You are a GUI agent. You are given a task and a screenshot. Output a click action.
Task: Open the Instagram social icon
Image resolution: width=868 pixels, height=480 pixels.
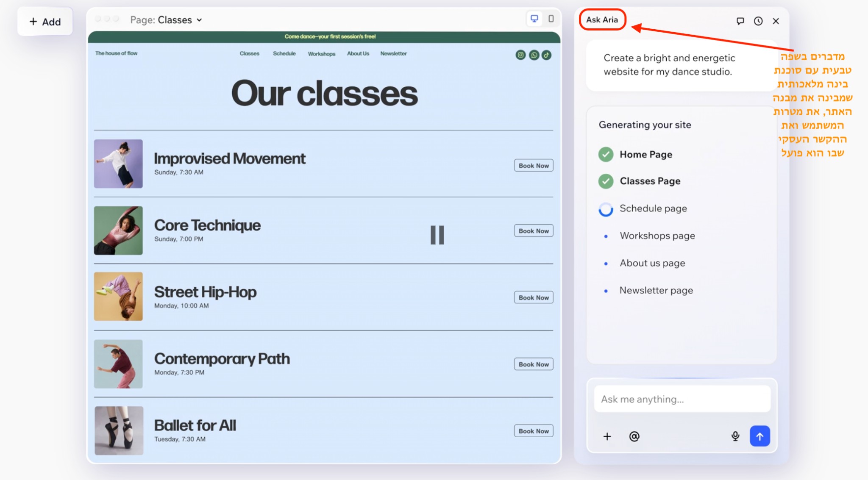[520, 55]
